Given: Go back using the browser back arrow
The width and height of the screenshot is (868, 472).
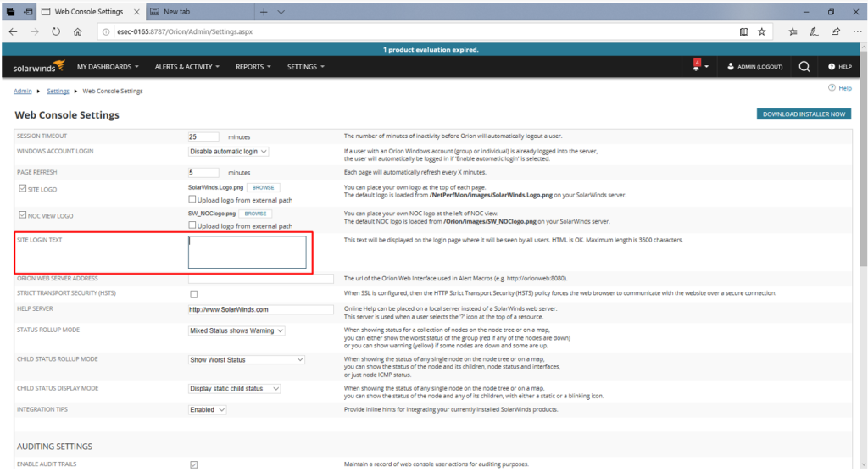Looking at the screenshot, I should coord(14,31).
